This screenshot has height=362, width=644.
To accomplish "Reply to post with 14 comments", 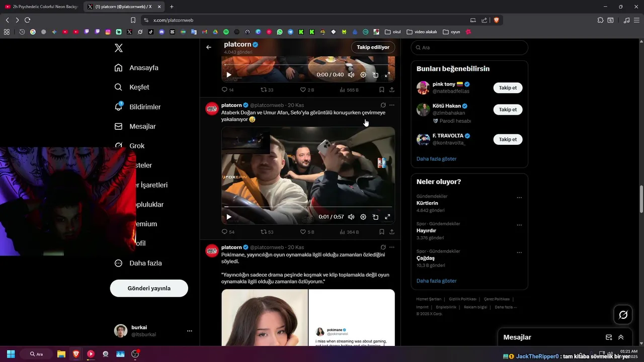I will coord(228,90).
